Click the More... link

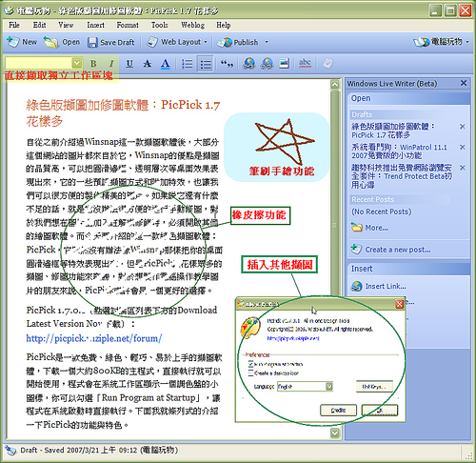coord(376,228)
